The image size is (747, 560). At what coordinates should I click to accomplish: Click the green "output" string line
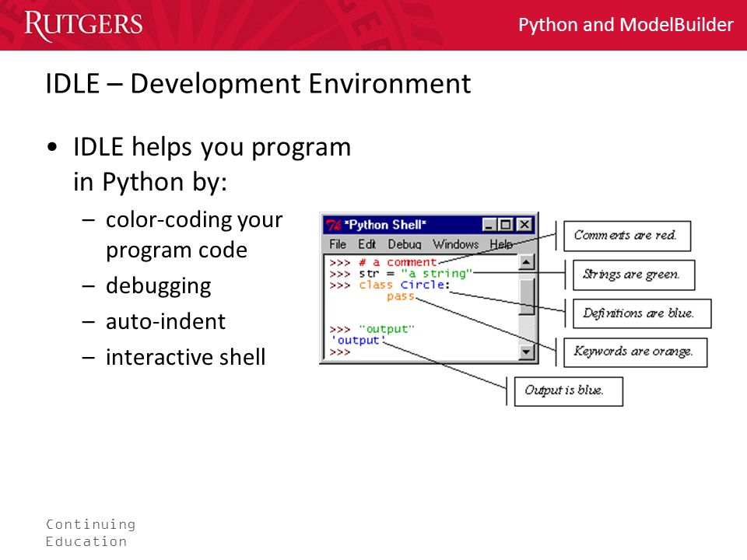(387, 329)
